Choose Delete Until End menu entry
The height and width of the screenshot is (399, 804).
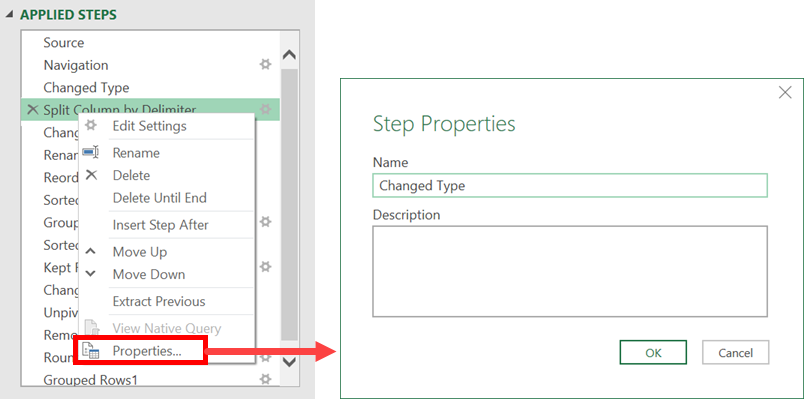pos(159,198)
